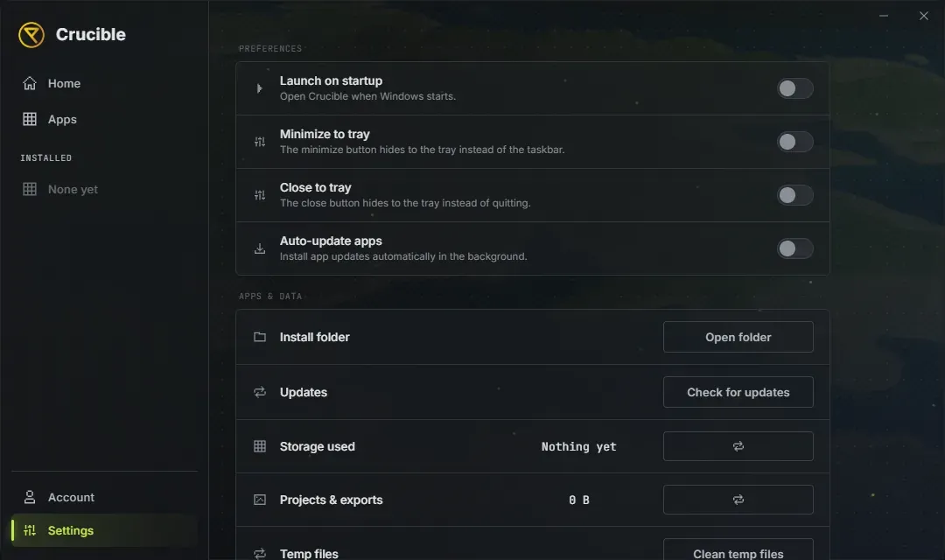Click the Launch on startup label
This screenshot has height=560, width=945.
(x=331, y=80)
